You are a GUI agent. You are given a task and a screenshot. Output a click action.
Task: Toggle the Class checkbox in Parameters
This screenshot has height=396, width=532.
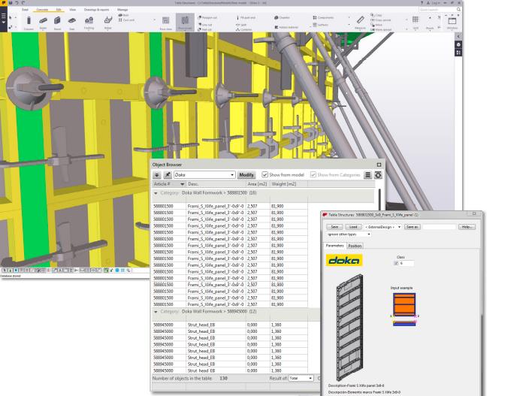[x=396, y=263]
